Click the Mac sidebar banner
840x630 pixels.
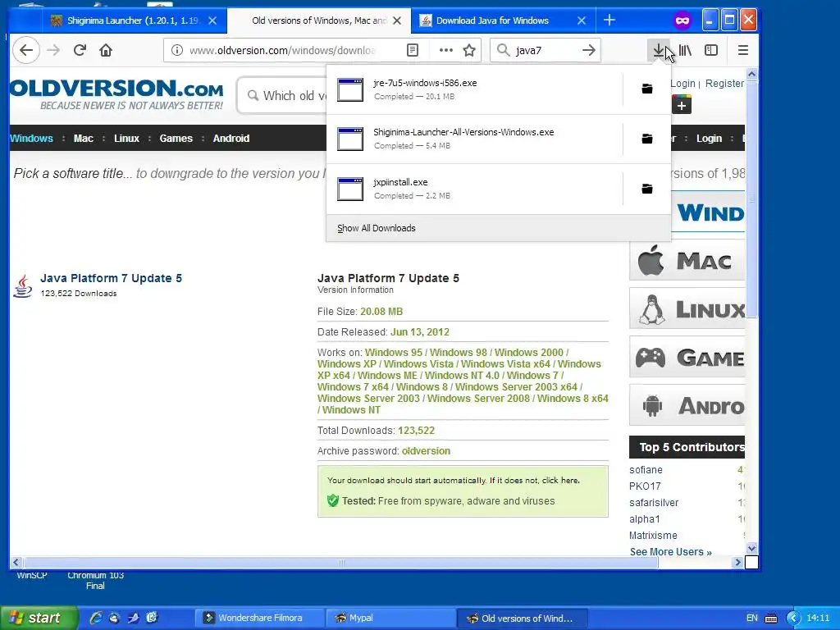(x=687, y=260)
